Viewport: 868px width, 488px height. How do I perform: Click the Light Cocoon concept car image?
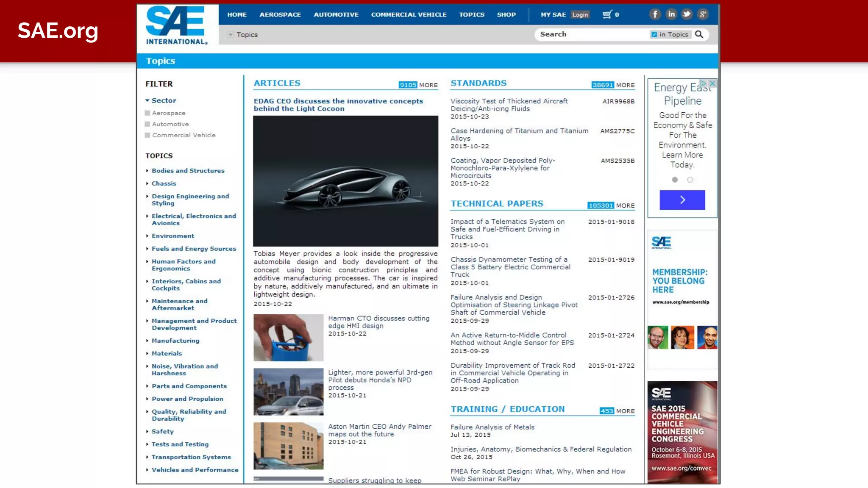tap(346, 181)
